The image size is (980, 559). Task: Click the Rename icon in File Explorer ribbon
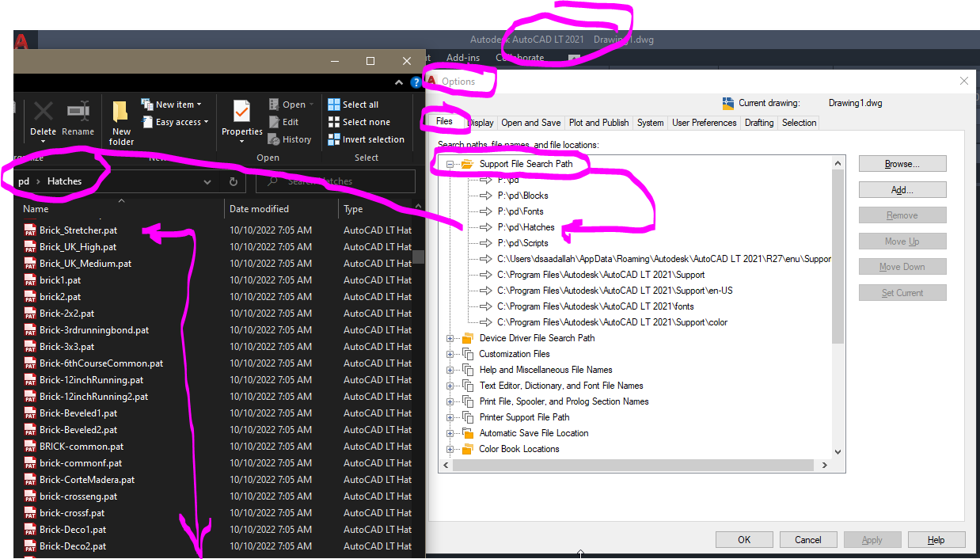tap(78, 111)
